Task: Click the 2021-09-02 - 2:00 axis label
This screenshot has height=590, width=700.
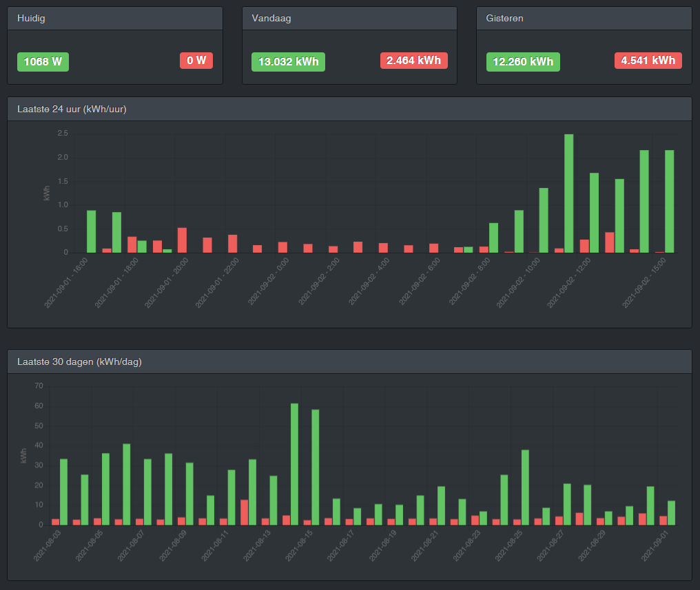Action: tap(319, 282)
